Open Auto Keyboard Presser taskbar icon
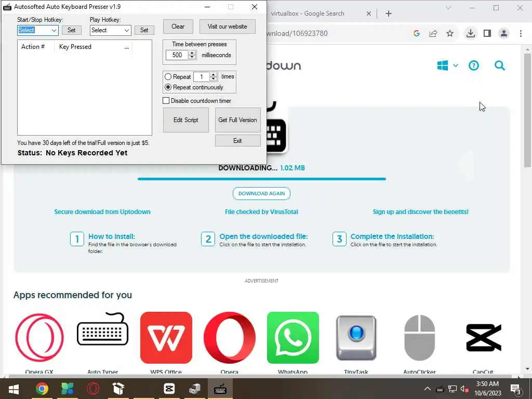Image resolution: width=532 pixels, height=399 pixels. (220, 389)
